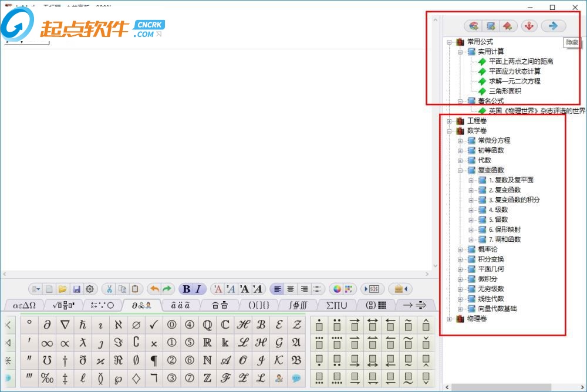Save the document with the floppy disk icon
Screen dimensions: 587x392
pos(76,289)
